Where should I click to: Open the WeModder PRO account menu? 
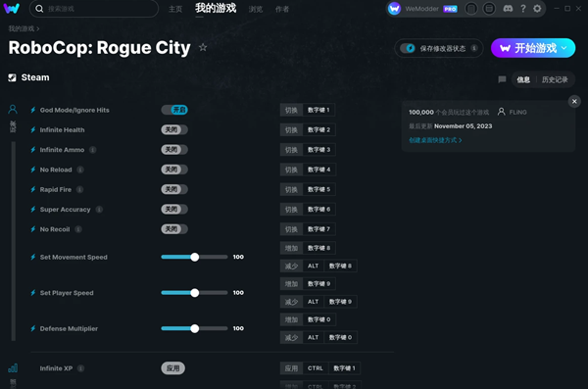(x=423, y=9)
